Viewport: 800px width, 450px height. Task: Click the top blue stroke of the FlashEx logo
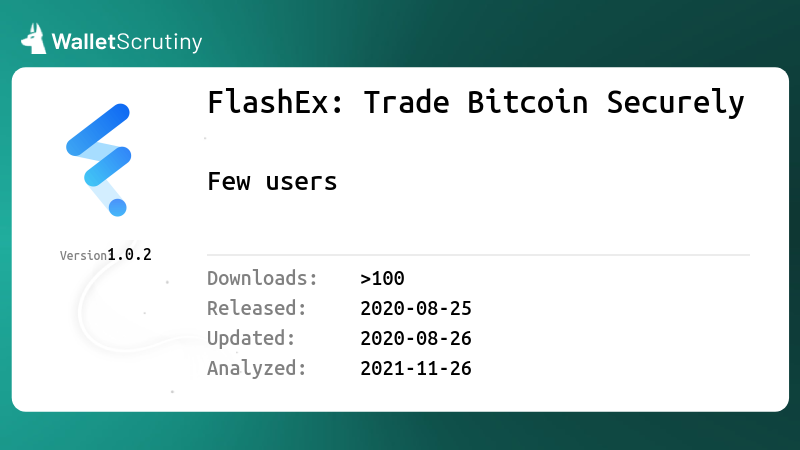click(x=98, y=130)
